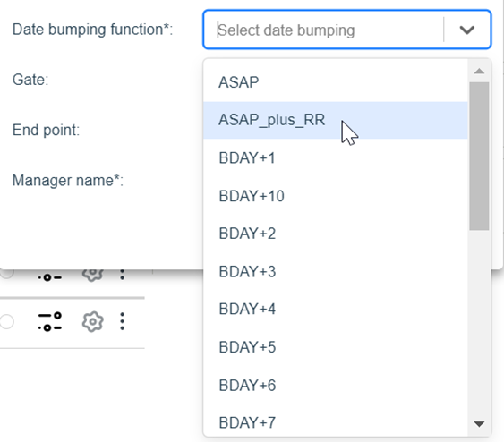Pick BDAY+1 from the dropdown
Viewport: 504px width, 442px height.
point(336,158)
